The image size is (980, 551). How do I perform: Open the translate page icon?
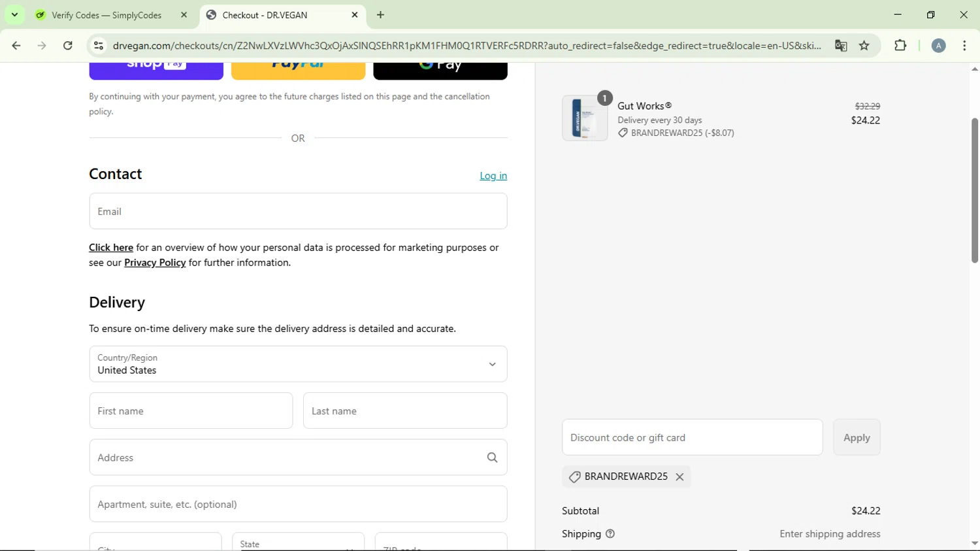pos(841,46)
